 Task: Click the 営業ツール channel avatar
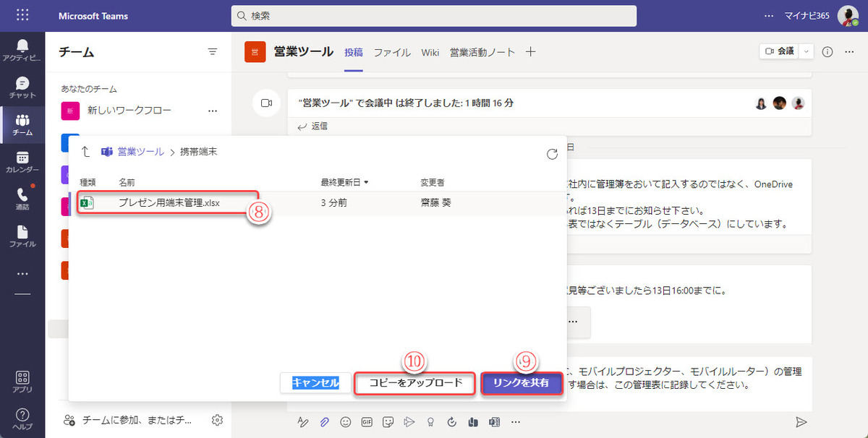click(255, 52)
